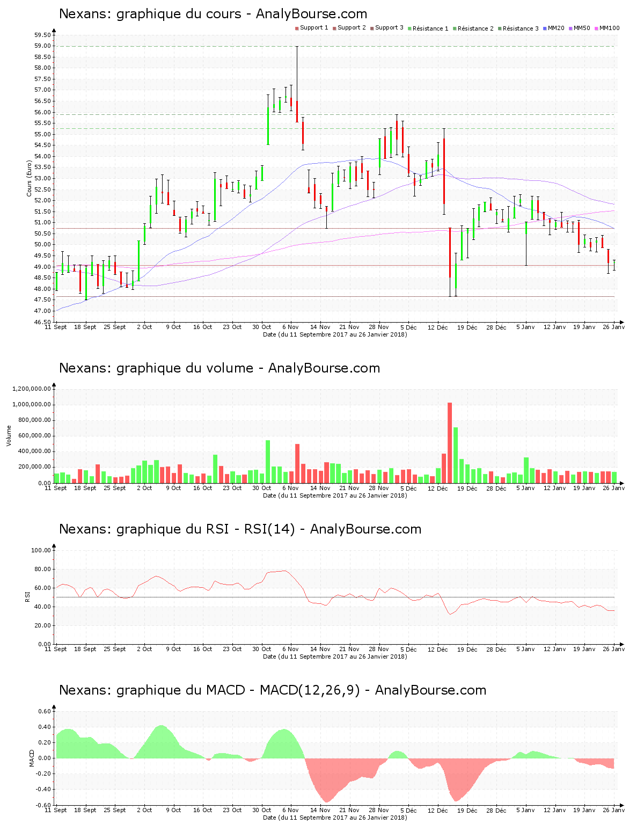Click the date range caption under MACD chart
644x832 pixels.
tap(335, 818)
